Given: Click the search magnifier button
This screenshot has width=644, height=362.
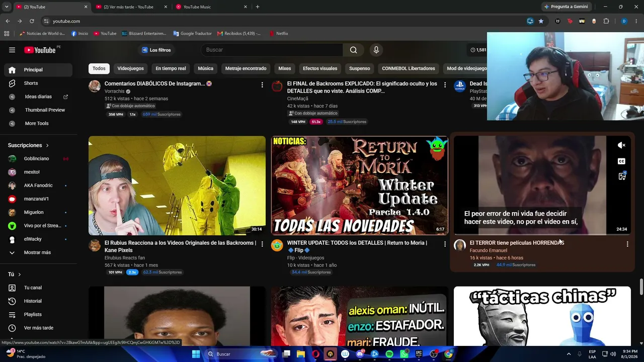Looking at the screenshot, I should coord(353,50).
